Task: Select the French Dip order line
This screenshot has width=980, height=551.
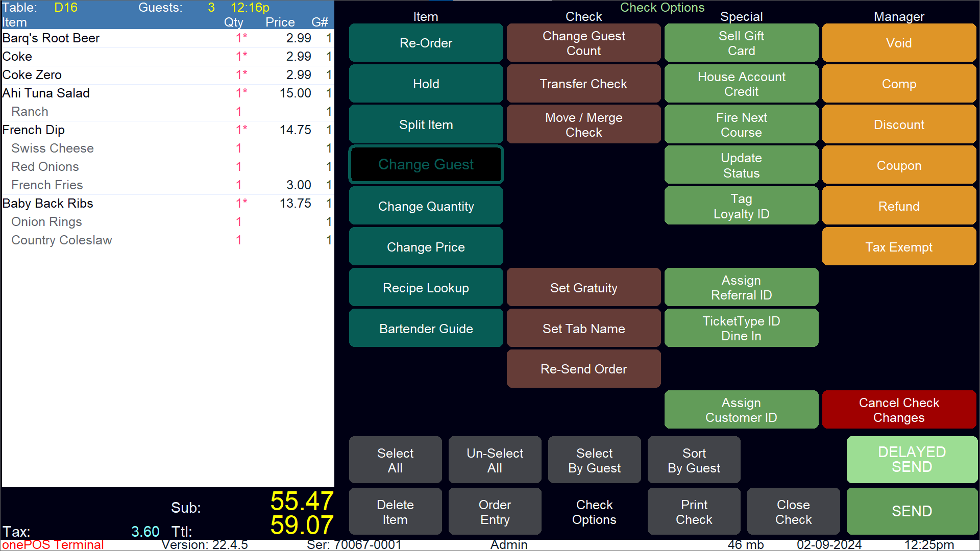Action: [153, 130]
